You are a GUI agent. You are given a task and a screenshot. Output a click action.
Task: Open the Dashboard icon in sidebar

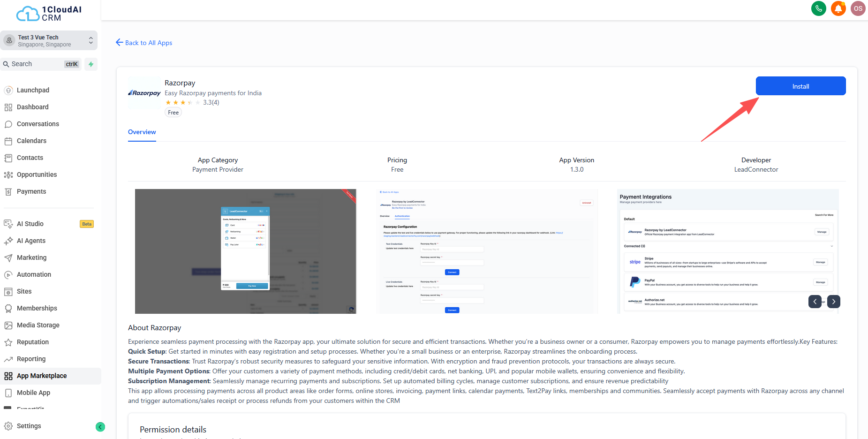8,107
